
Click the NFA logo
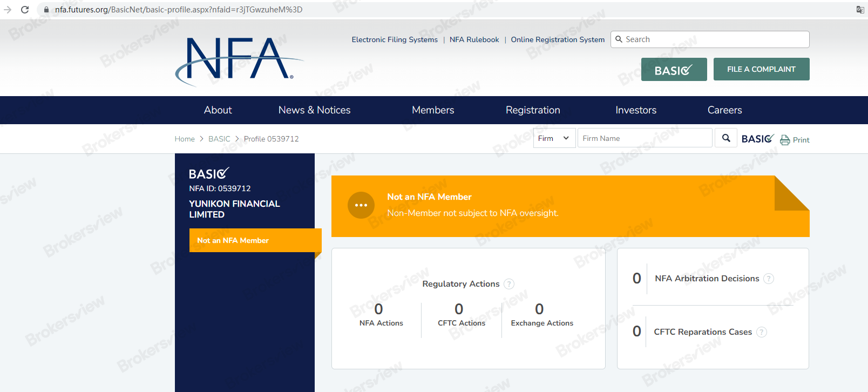tap(238, 60)
